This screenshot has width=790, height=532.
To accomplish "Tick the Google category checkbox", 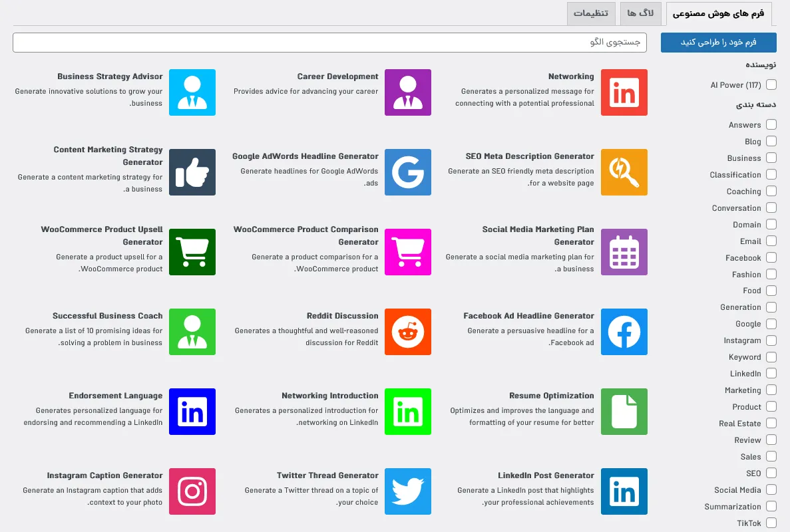I will tap(771, 323).
